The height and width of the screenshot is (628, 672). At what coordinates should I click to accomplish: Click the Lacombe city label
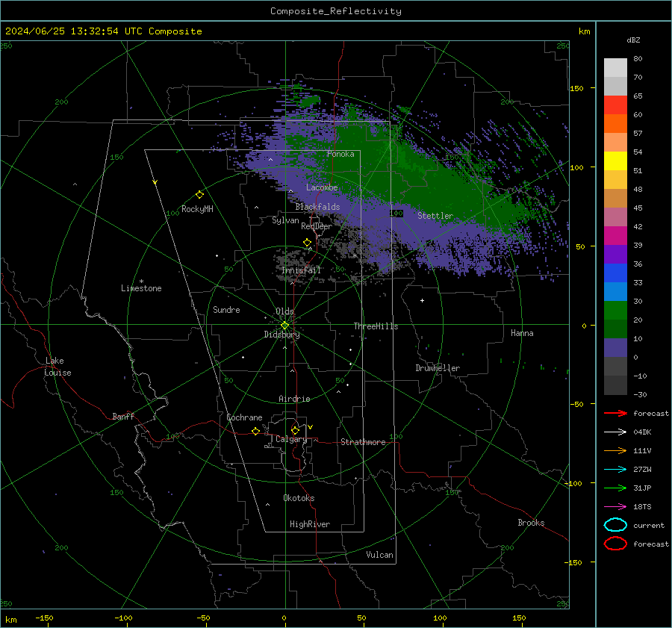tap(322, 187)
